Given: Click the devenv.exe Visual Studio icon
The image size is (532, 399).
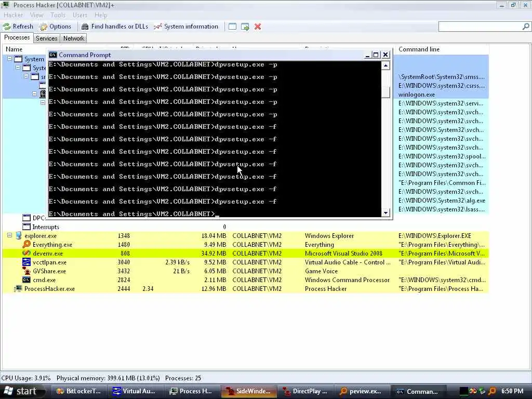Looking at the screenshot, I should [x=26, y=253].
